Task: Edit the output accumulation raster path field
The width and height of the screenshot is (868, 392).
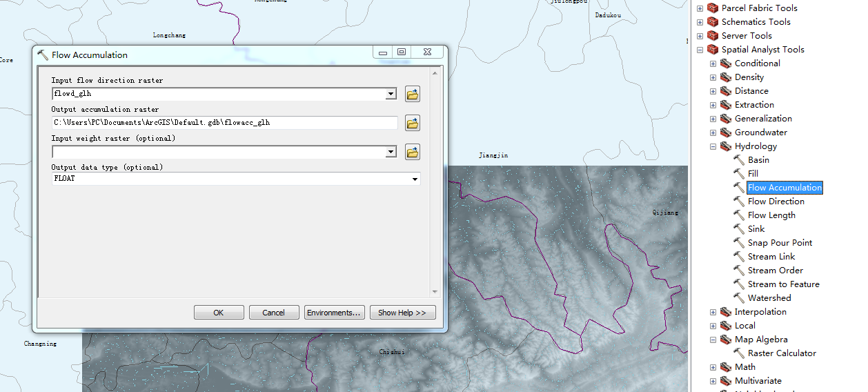Action: (x=225, y=123)
